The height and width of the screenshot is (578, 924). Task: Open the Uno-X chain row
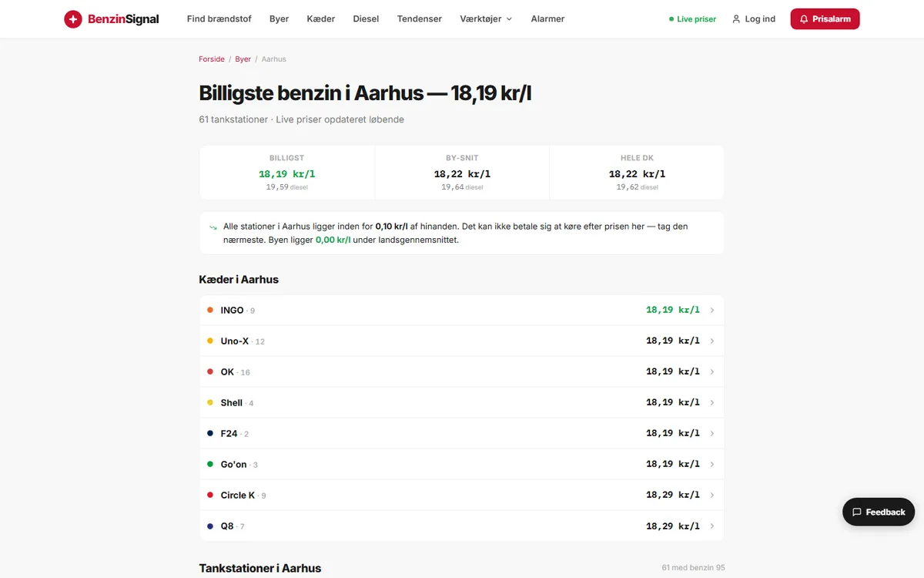tap(461, 341)
